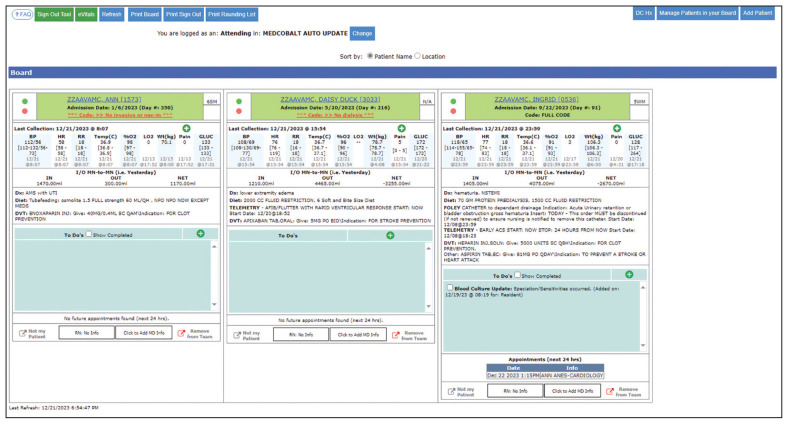Click Print Board
The height and width of the screenshot is (424, 788).
coord(145,15)
